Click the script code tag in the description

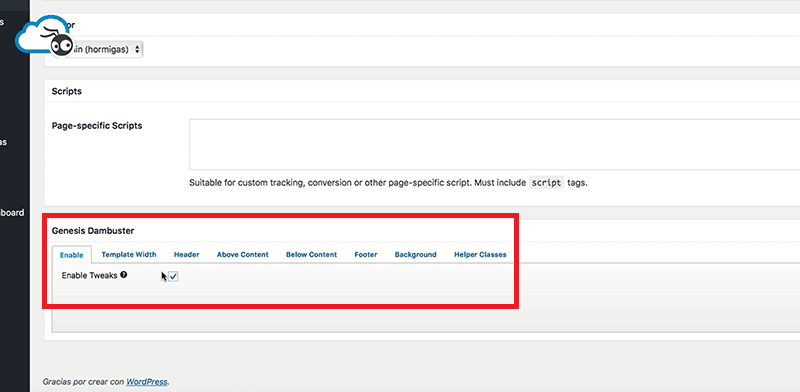(x=546, y=182)
